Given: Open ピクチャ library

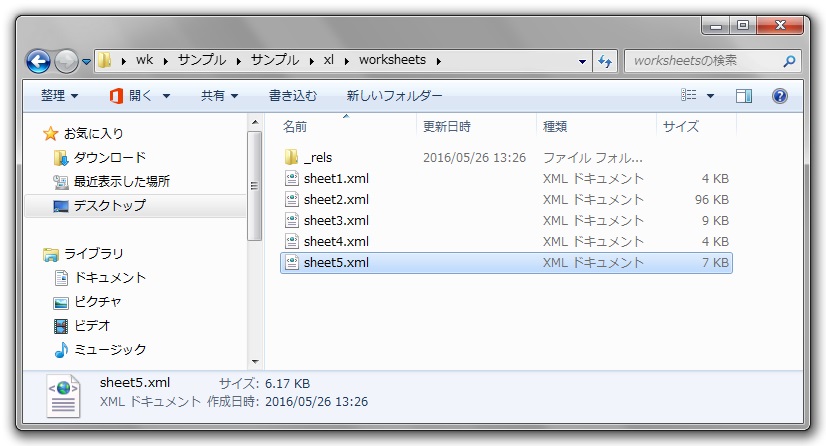Looking at the screenshot, I should coord(97,302).
